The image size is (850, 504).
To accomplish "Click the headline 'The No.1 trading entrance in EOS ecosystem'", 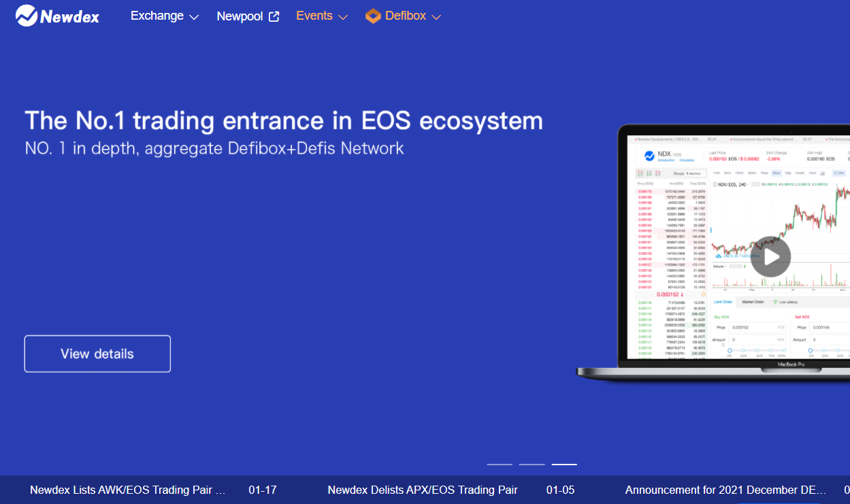I will point(284,120).
